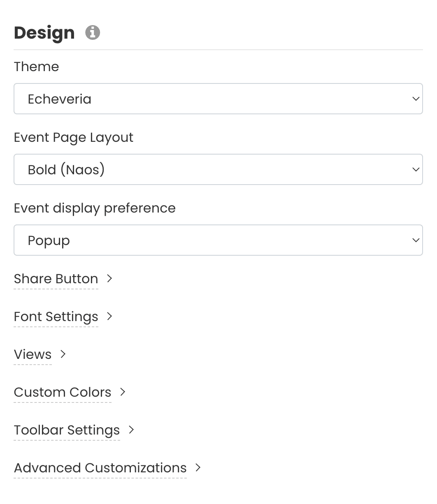Click the Design section heading
437x504 pixels.
44,32
